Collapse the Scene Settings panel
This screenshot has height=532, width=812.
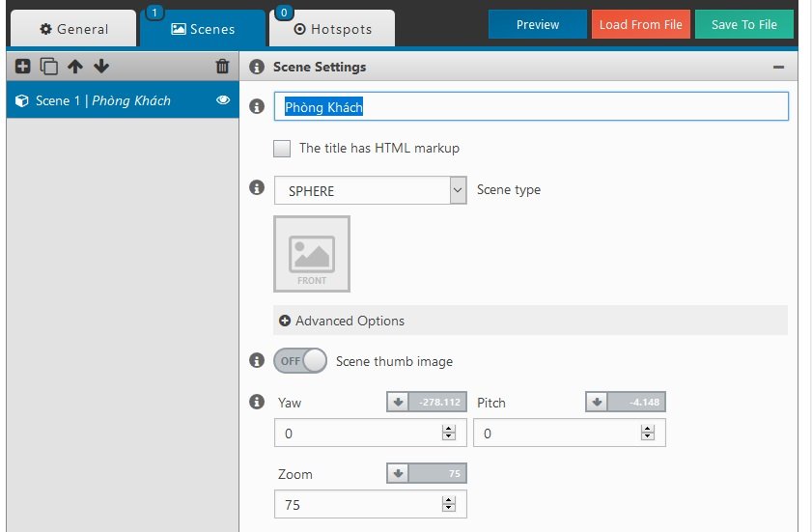click(778, 68)
